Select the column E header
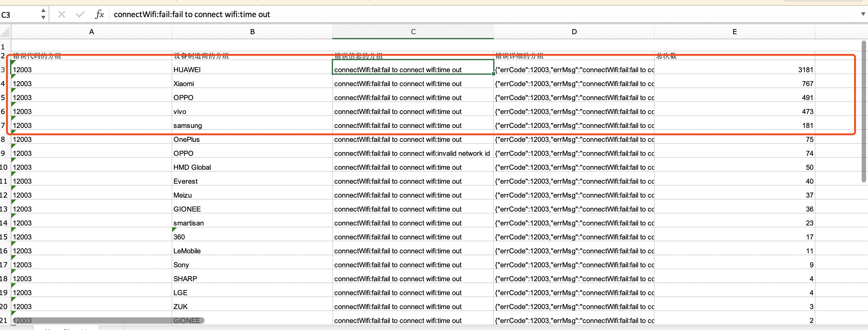Viewport: 868px width, 330px height. tap(734, 32)
